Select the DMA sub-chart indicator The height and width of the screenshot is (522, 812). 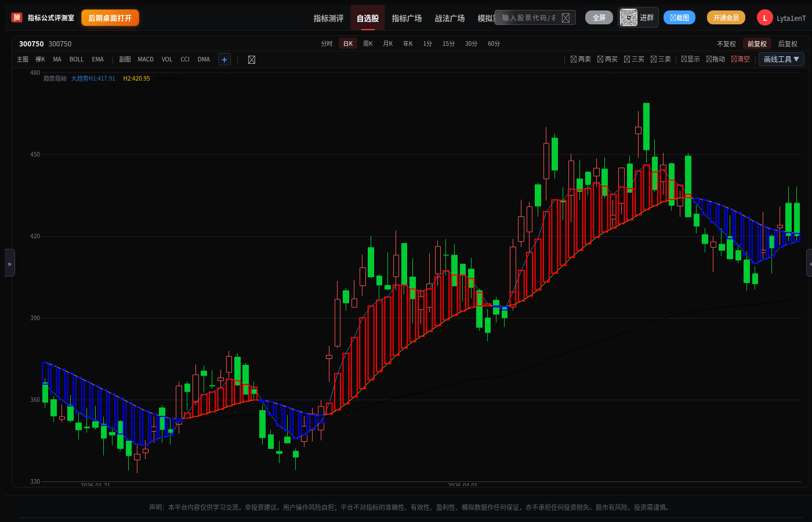click(x=204, y=60)
